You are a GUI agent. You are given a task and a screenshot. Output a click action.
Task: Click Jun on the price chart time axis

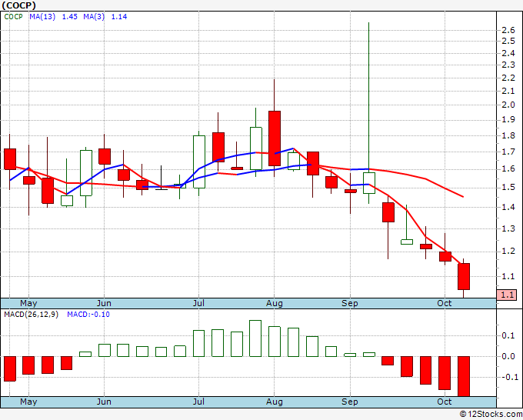[104, 304]
